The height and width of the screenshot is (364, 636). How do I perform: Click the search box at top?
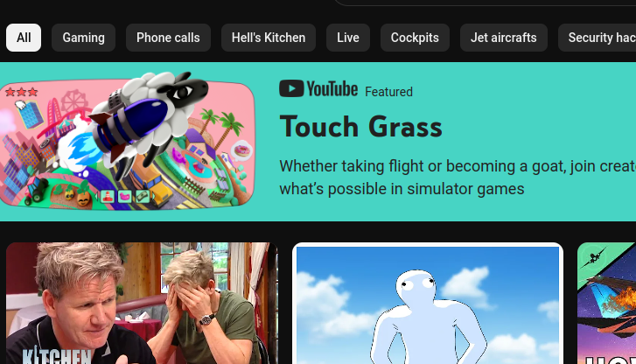pyautogui.click(x=485, y=3)
